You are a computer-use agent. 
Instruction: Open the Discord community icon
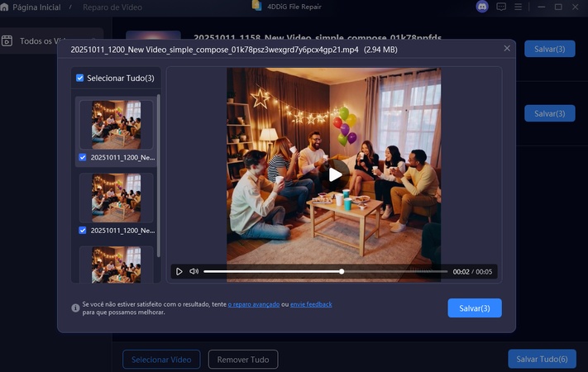click(x=483, y=7)
